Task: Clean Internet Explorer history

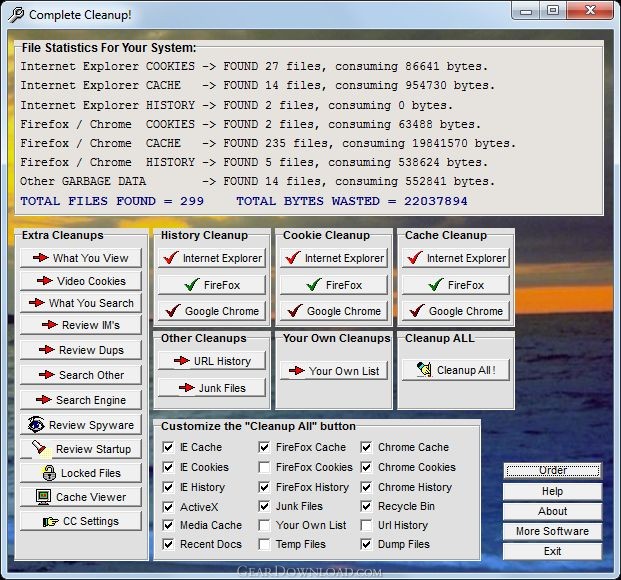Action: click(x=212, y=258)
